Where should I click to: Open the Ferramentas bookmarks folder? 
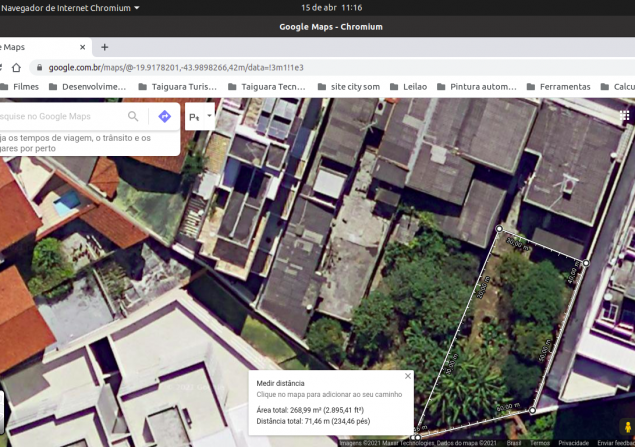coord(558,87)
